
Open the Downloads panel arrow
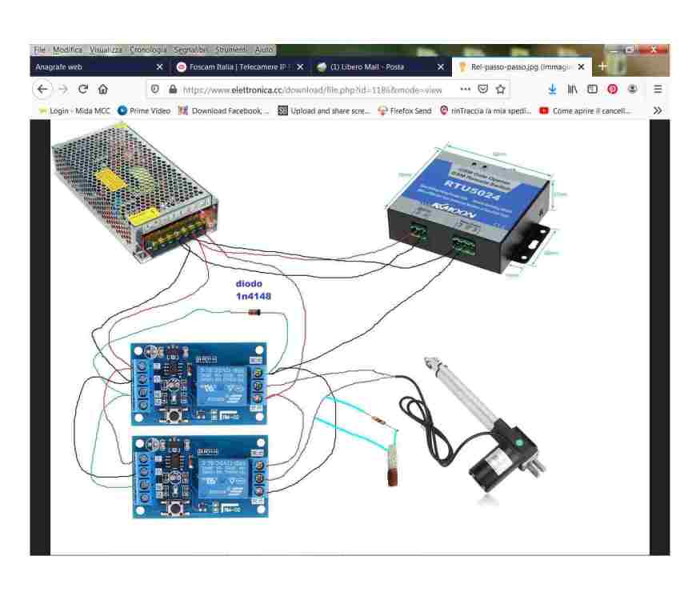coord(552,90)
